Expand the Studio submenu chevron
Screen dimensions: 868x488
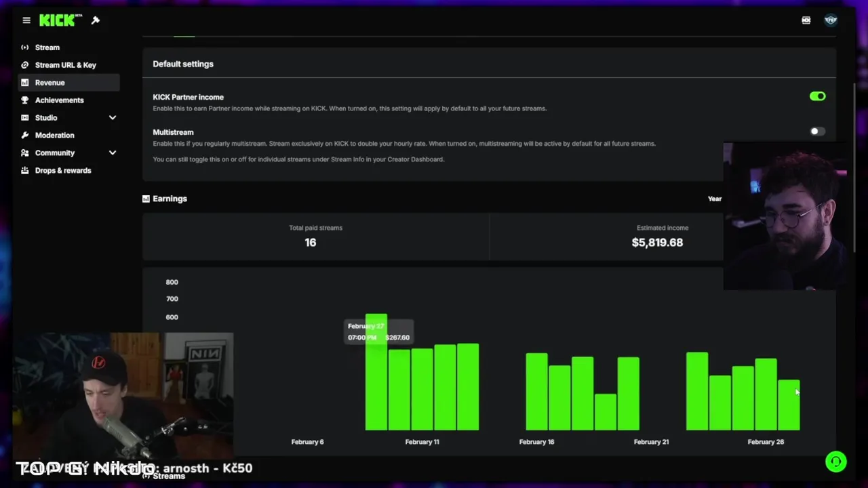(x=113, y=118)
